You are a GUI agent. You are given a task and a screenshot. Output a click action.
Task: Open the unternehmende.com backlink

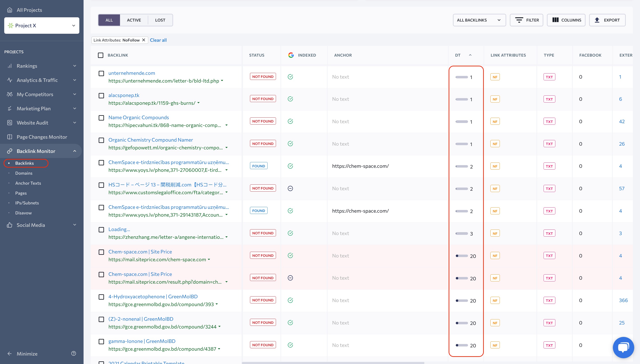tap(132, 73)
